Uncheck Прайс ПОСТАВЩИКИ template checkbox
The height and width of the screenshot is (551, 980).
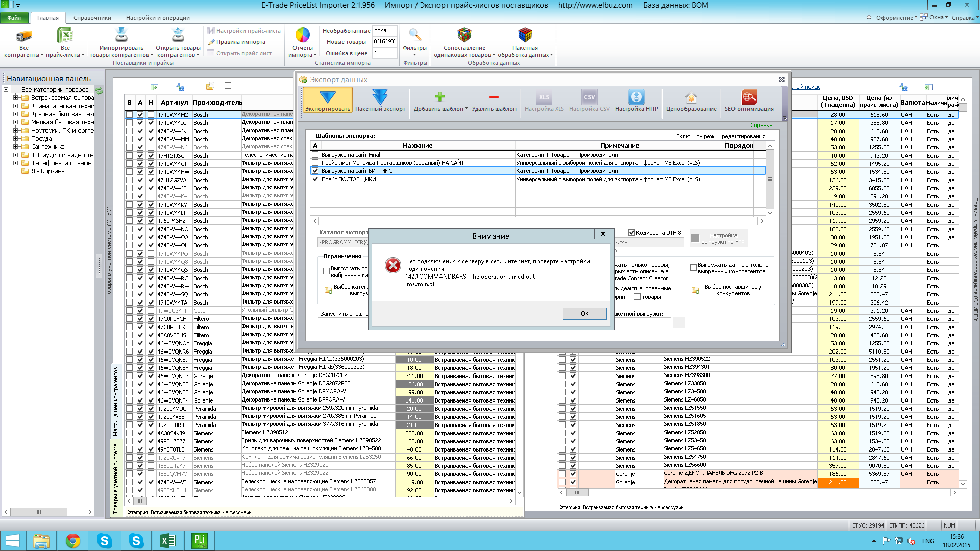coord(315,179)
